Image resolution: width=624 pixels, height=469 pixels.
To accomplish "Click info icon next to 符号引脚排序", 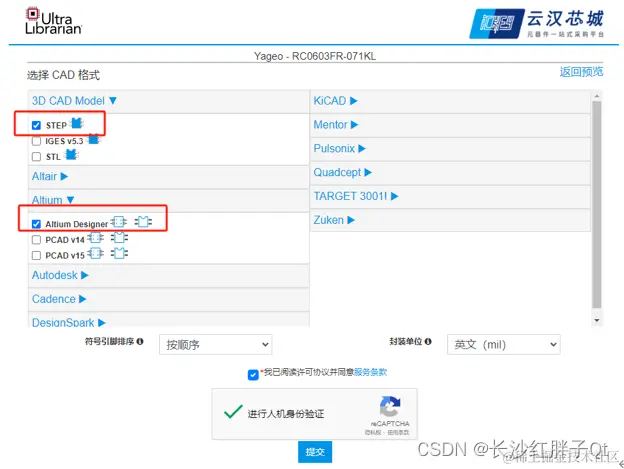I will 140,341.
